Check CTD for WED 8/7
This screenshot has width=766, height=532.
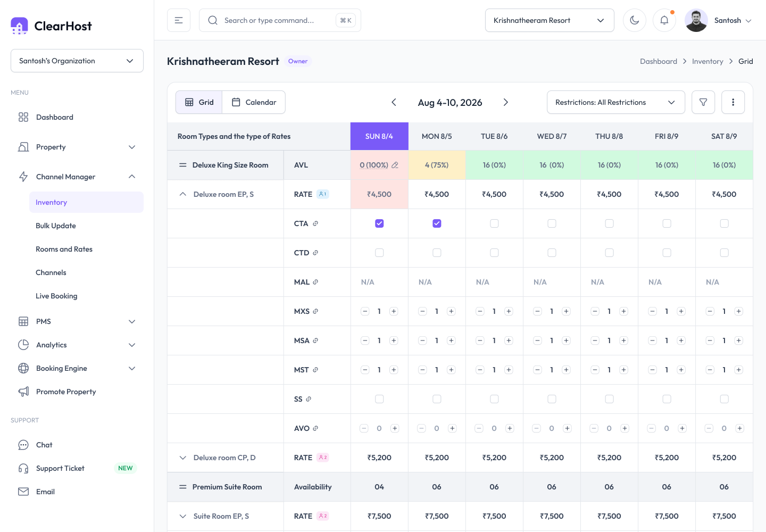pos(552,253)
